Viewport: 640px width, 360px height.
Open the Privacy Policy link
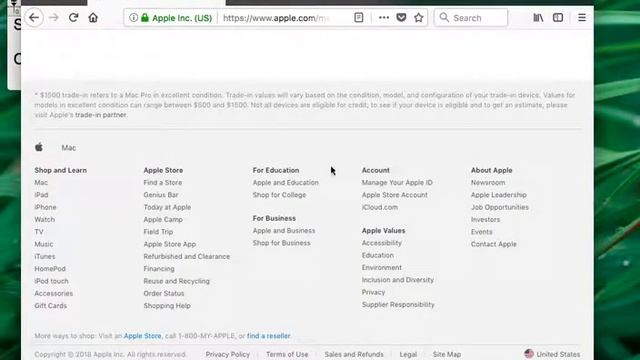(227, 354)
